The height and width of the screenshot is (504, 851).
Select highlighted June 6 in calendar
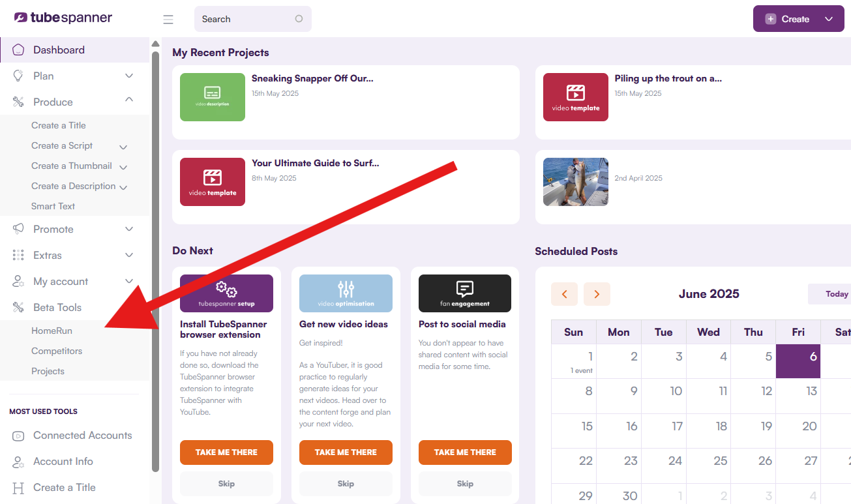pyautogui.click(x=798, y=361)
